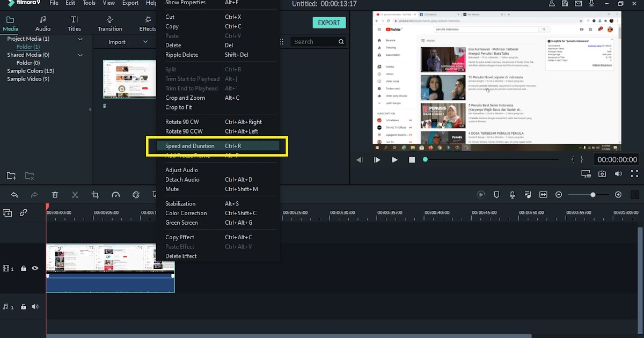
Task: Zoom the timeline to fit
Action: 543,195
